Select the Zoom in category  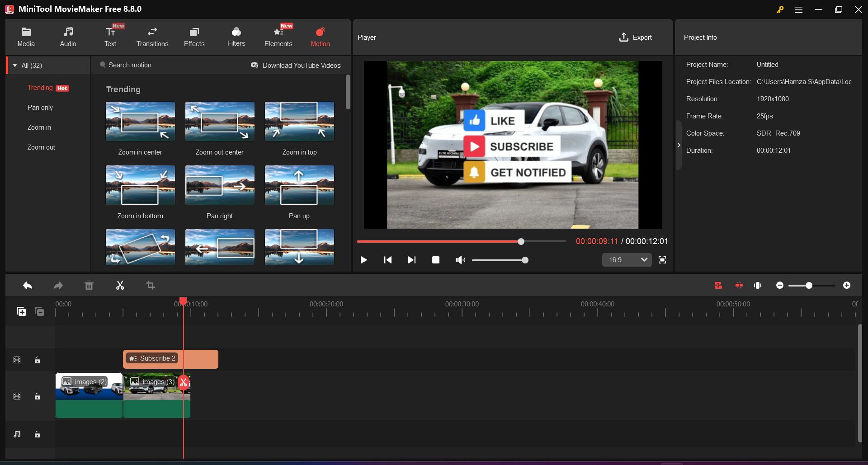pos(39,127)
